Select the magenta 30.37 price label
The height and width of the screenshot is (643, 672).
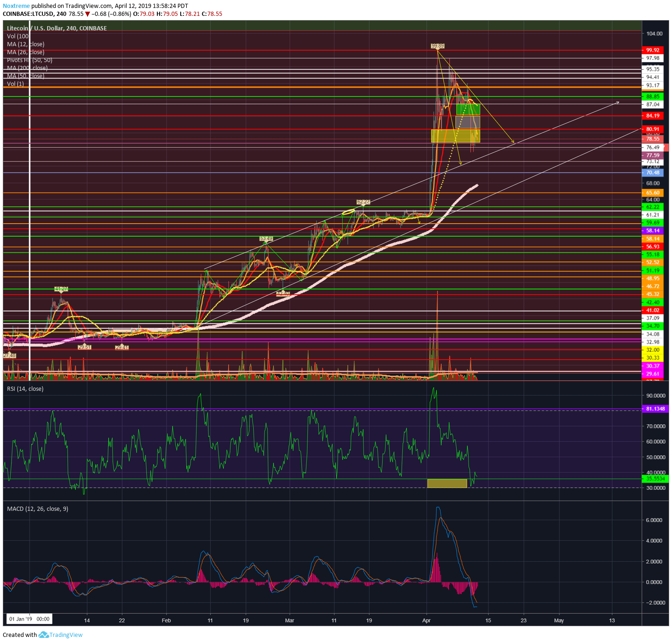(x=652, y=366)
